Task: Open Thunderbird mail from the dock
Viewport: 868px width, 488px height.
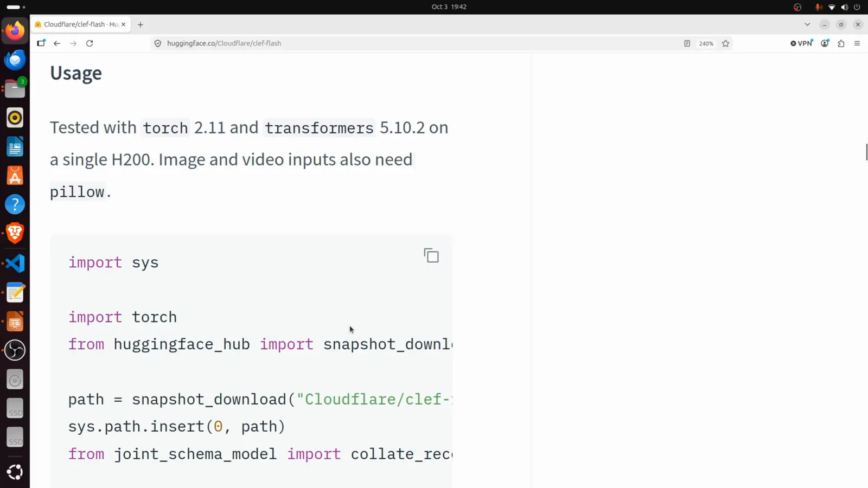Action: point(15,60)
